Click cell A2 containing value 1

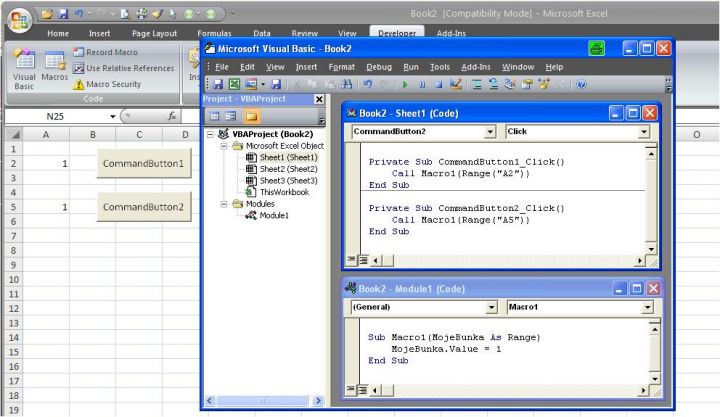point(46,163)
